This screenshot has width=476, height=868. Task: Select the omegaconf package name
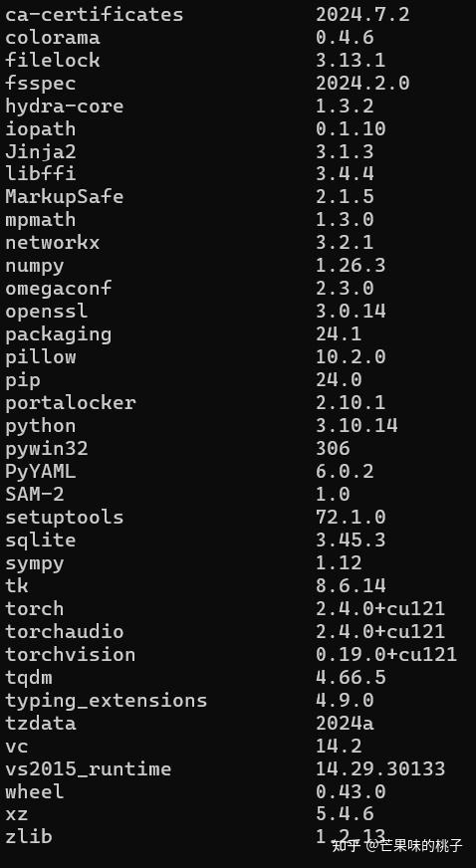point(59,289)
